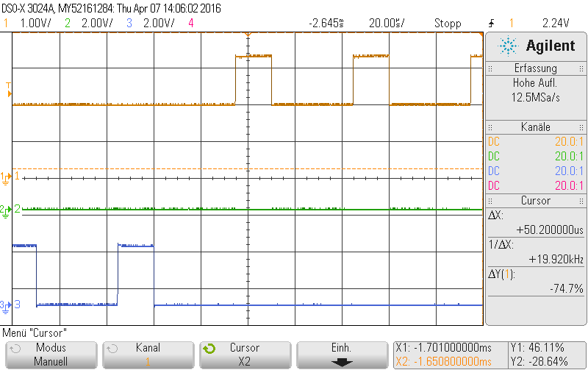The height and width of the screenshot is (370, 588).
Task: Click the pink DC 20.0:1 channel row
Action: pos(536,186)
